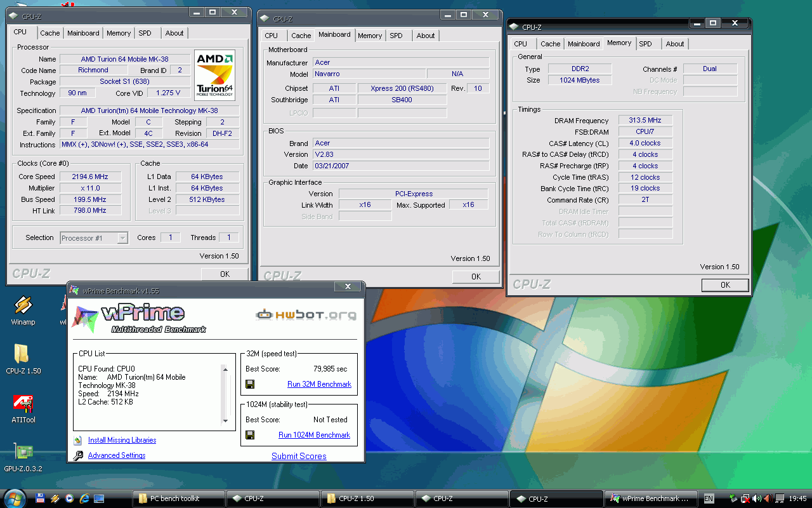This screenshot has height=508, width=812.
Task: Click the Chipset field Xpress 200 (RS480)
Action: coord(402,88)
